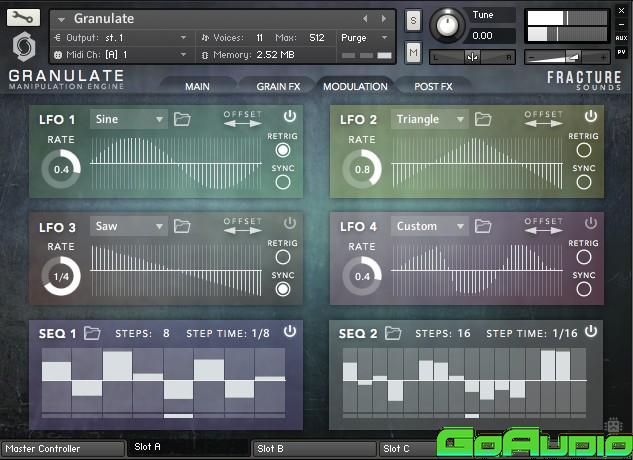Image resolution: width=633 pixels, height=460 pixels.
Task: Enable LFO 1 SYNC option
Action: (283, 182)
